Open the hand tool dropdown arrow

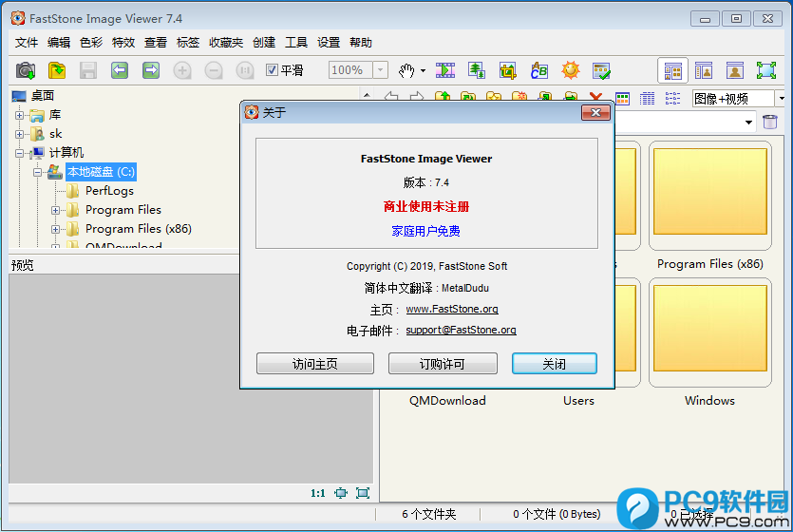point(423,71)
